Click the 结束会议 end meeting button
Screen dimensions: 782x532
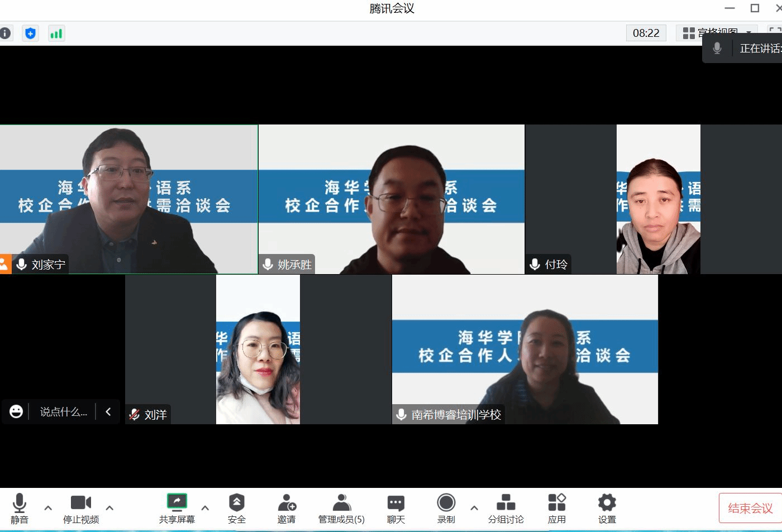[750, 508]
